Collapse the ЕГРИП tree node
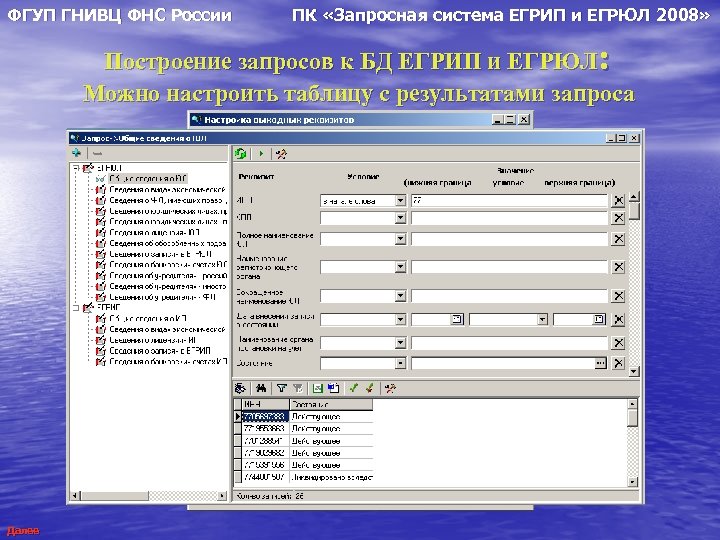The height and width of the screenshot is (540, 720). (x=76, y=308)
